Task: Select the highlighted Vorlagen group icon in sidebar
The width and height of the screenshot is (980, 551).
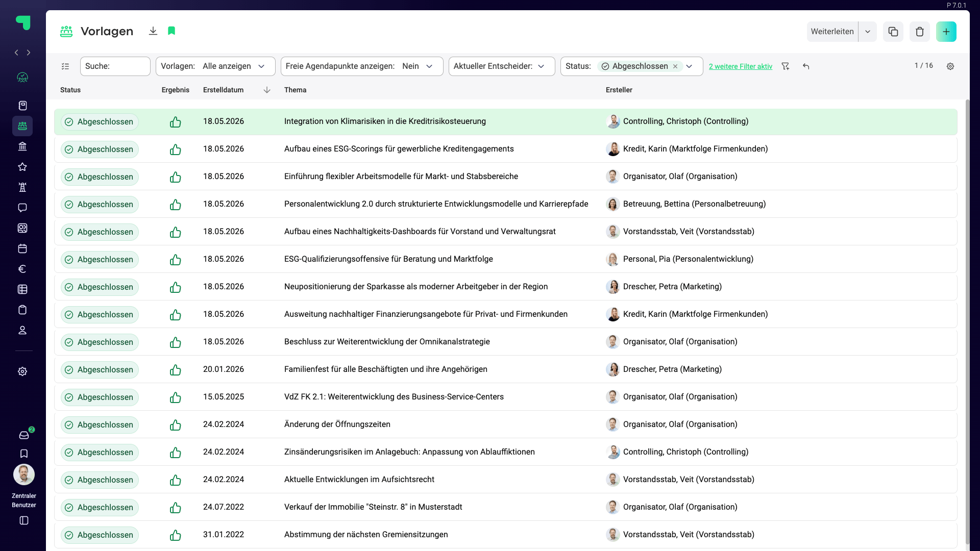Action: [22, 126]
